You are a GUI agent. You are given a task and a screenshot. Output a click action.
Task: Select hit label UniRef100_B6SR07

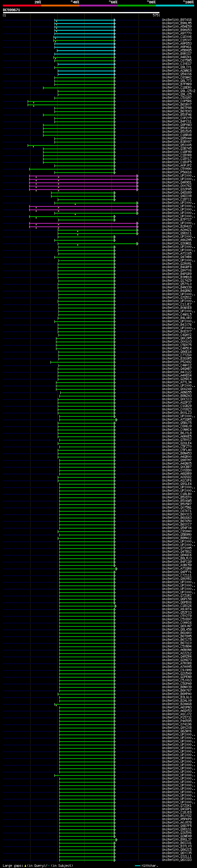tap(177, 104)
